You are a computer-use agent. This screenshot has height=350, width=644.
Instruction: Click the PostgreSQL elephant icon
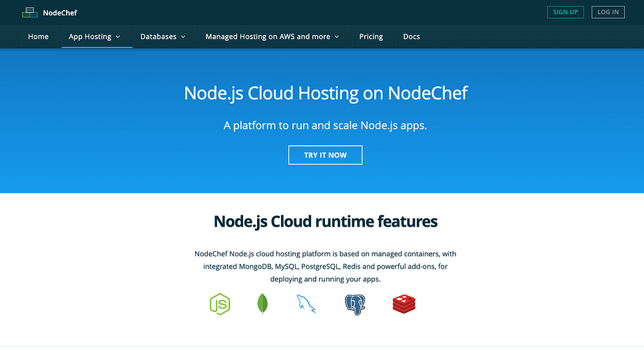pyautogui.click(x=355, y=304)
